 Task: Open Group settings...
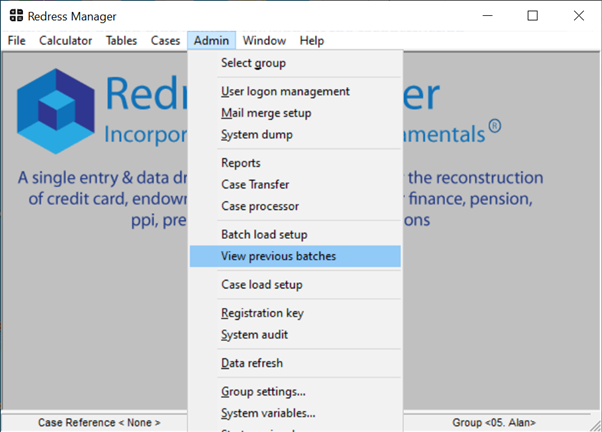pos(295,392)
